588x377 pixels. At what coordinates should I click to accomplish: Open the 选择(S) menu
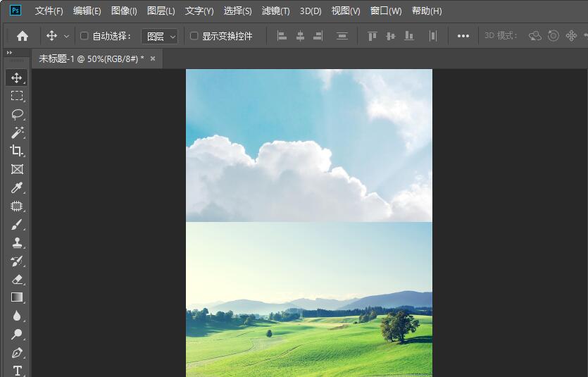[237, 11]
